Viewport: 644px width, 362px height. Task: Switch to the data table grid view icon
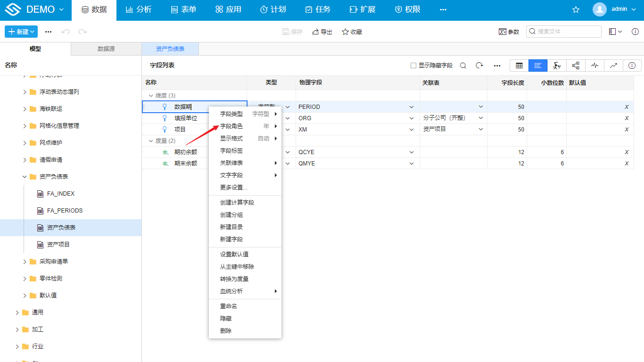coord(519,65)
